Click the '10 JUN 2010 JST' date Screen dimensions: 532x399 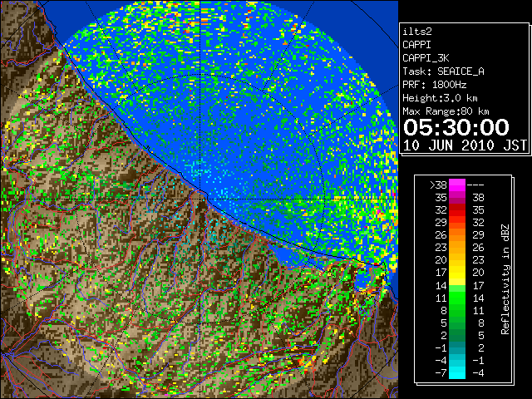coord(465,145)
